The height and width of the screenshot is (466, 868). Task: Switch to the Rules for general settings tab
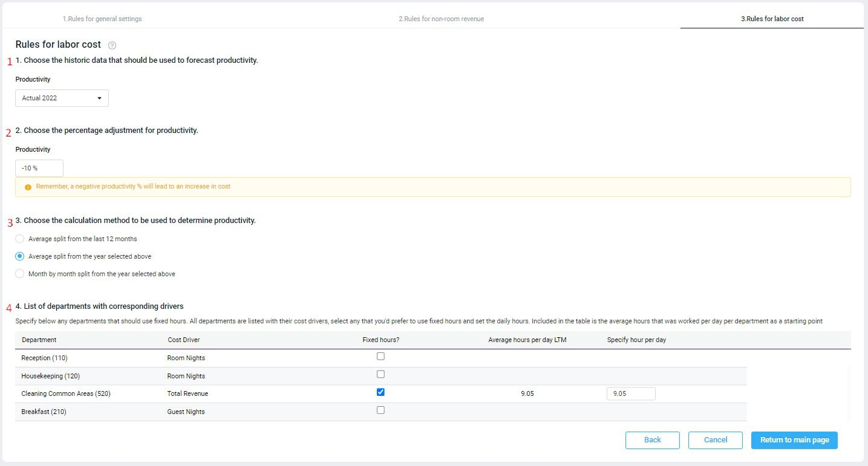(x=102, y=19)
